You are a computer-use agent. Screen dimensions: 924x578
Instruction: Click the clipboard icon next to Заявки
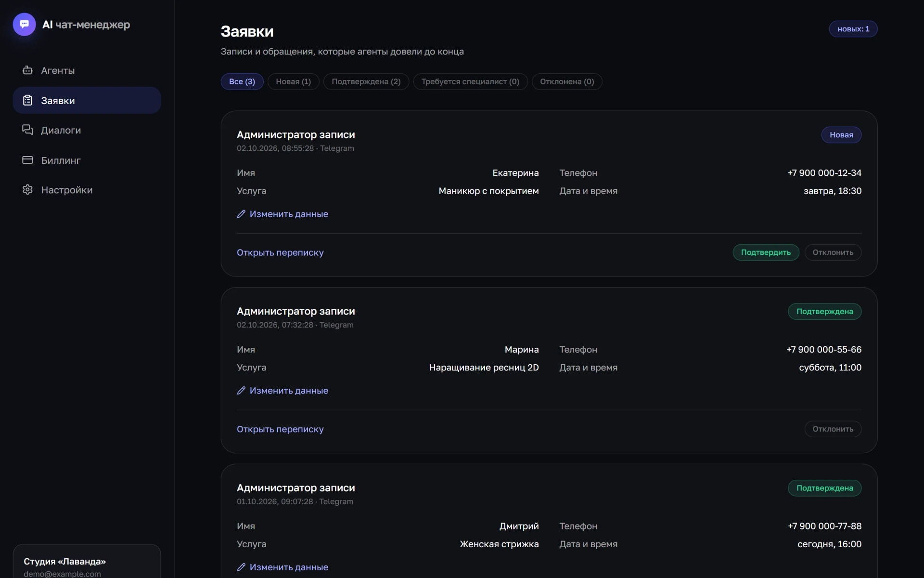pos(27,100)
